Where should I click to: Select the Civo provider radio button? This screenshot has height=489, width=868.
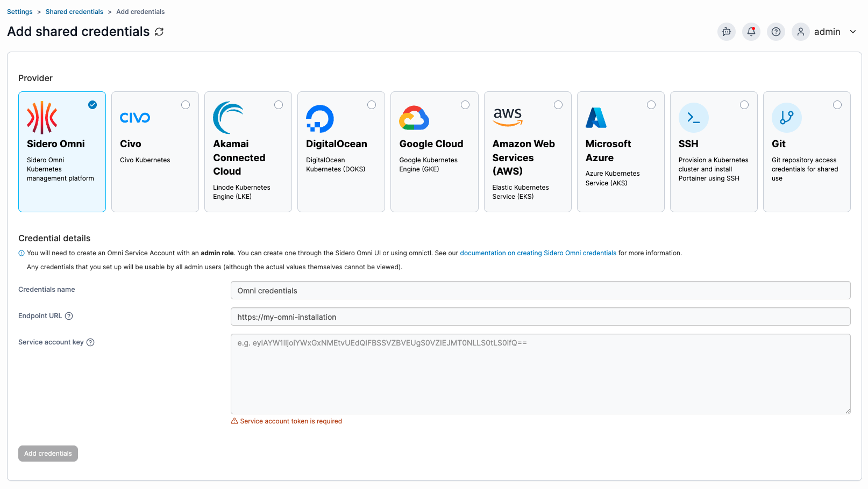(x=186, y=105)
